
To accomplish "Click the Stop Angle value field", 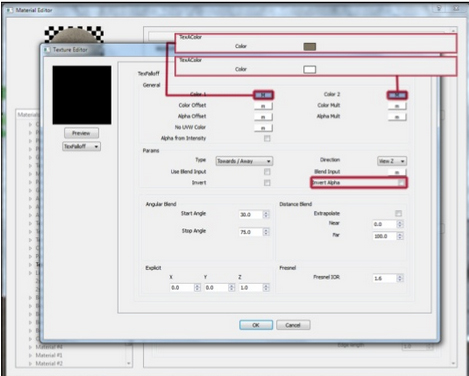I will click(251, 232).
